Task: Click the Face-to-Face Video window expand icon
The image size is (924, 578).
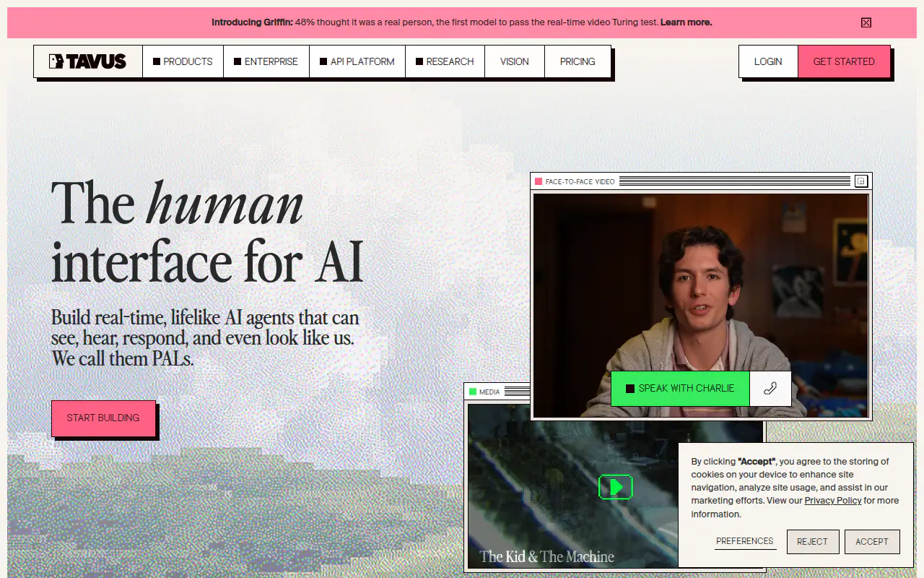Action: [860, 181]
